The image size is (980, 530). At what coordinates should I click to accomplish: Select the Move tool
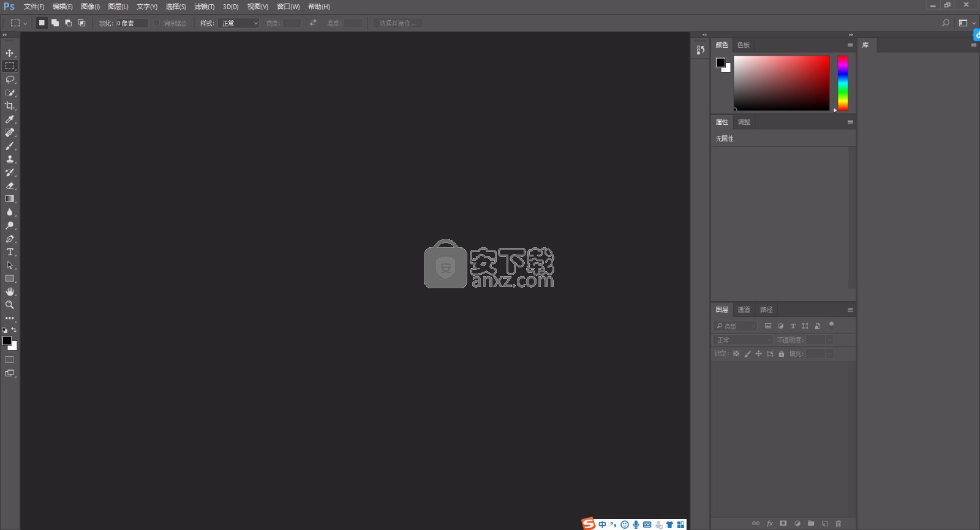pyautogui.click(x=10, y=53)
